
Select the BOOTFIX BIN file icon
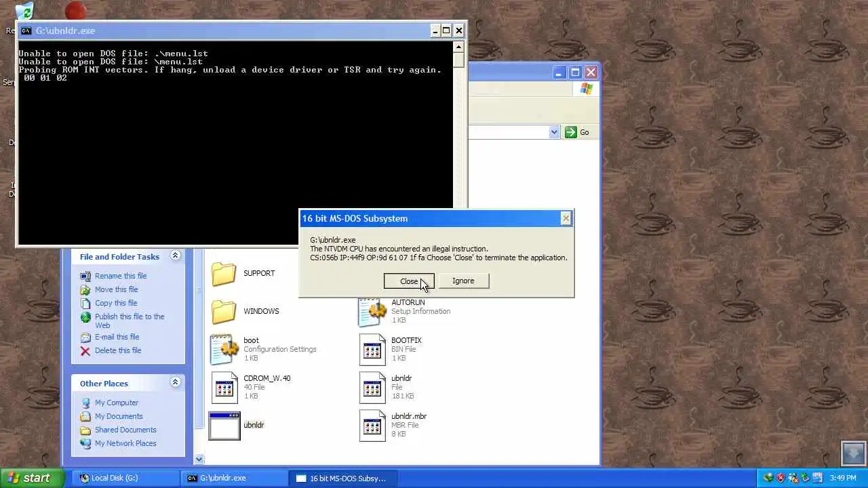372,349
